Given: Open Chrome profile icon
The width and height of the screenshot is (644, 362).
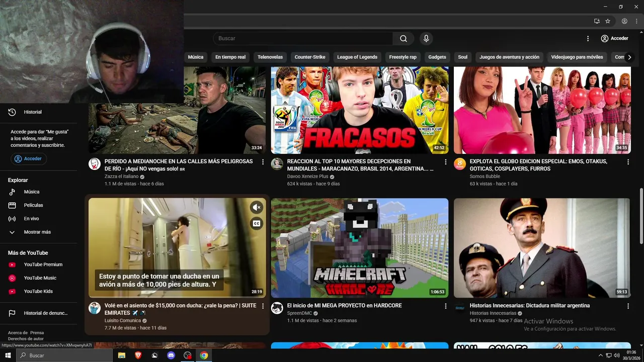Looking at the screenshot, I should [x=624, y=21].
